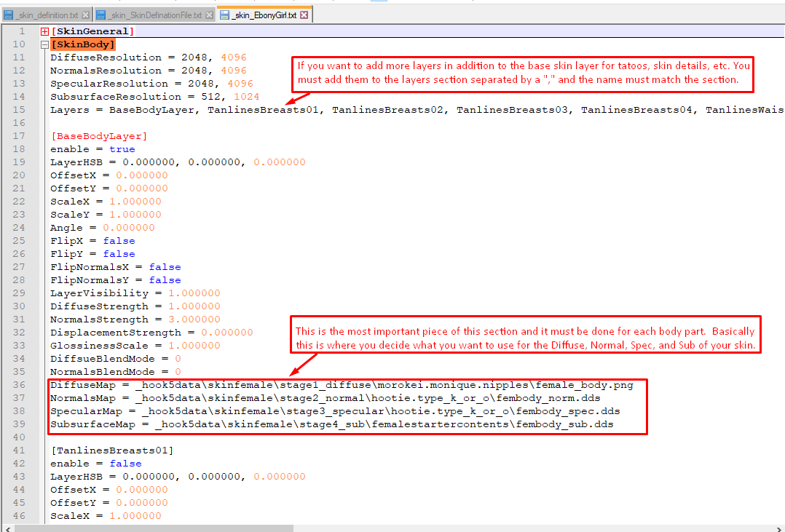Close the _skin_definition.txt tab
The height and width of the screenshot is (532, 785).
pyautogui.click(x=86, y=15)
